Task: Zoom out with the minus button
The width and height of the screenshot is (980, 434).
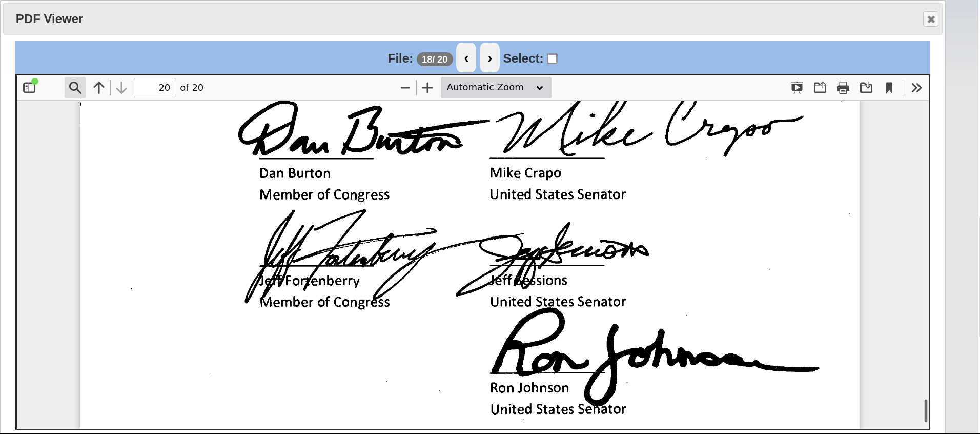Action: click(405, 88)
